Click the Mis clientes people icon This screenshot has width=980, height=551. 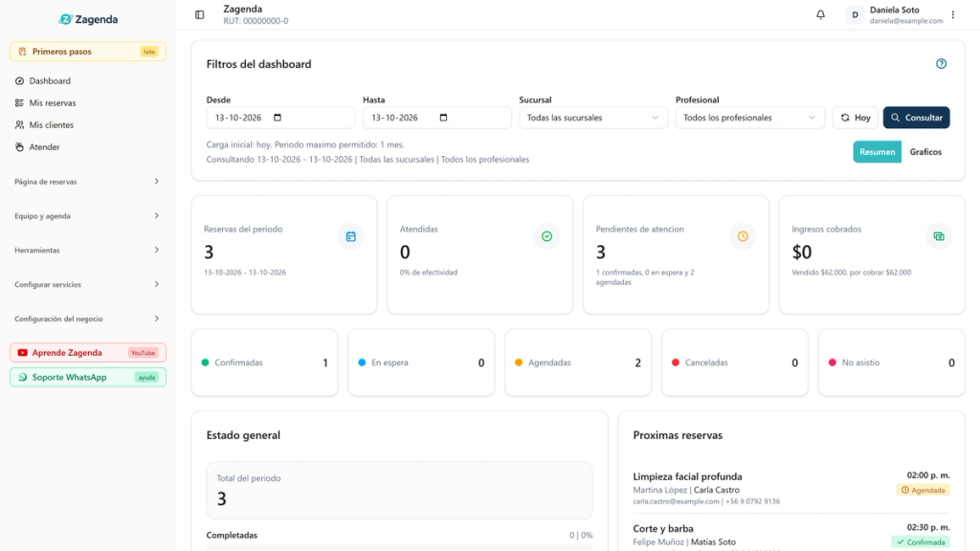19,125
